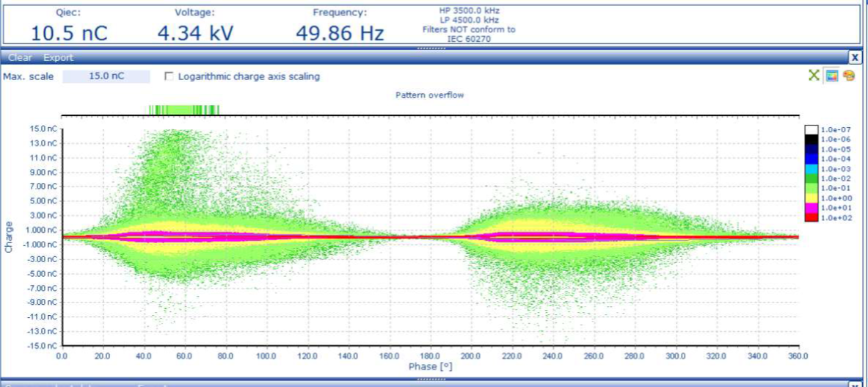Click the Max. scale 15.0 nC field
Screen dimensions: 868x387
coord(106,76)
